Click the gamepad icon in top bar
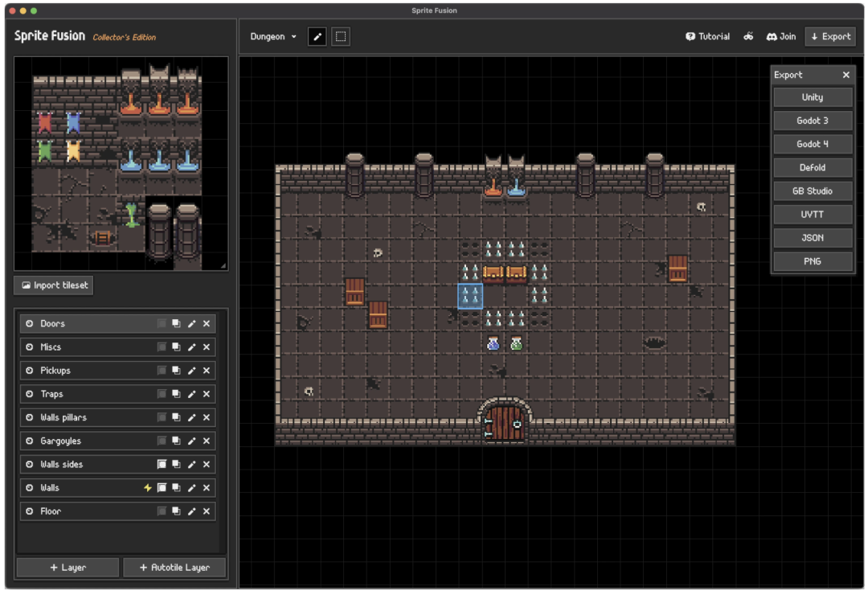868x595 pixels. pyautogui.click(x=748, y=36)
